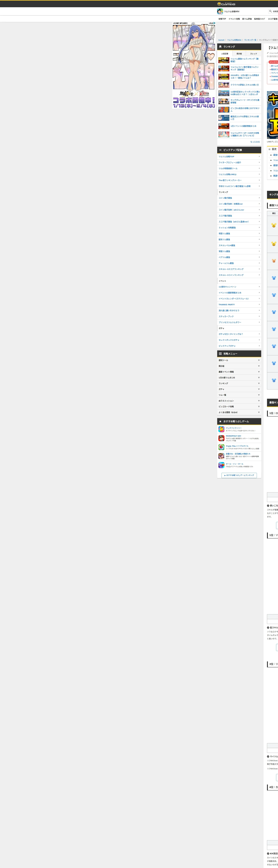Open the ランキング一覧 breadcrumb link
The width and height of the screenshot is (278, 868).
point(250,40)
